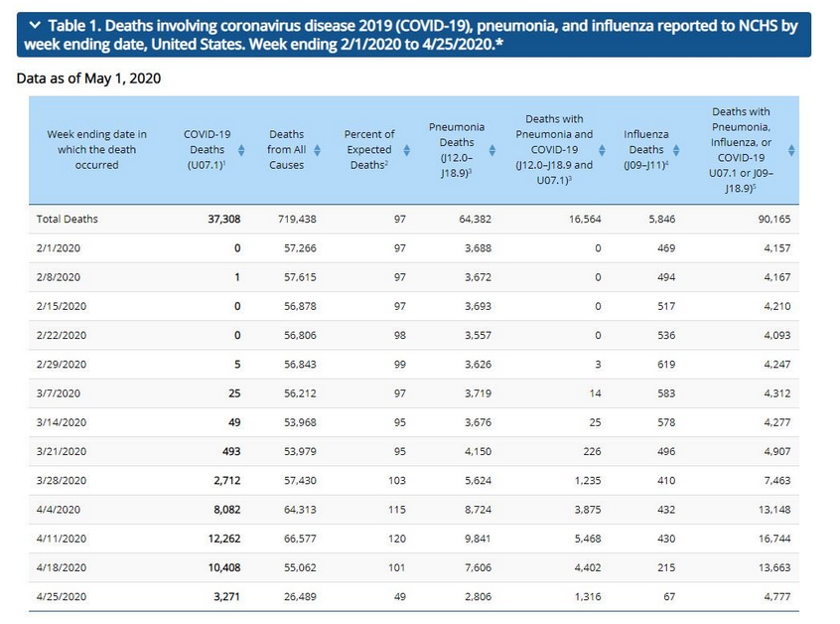
Task: Select the 4/11/2020 week row label
Action: click(x=62, y=539)
